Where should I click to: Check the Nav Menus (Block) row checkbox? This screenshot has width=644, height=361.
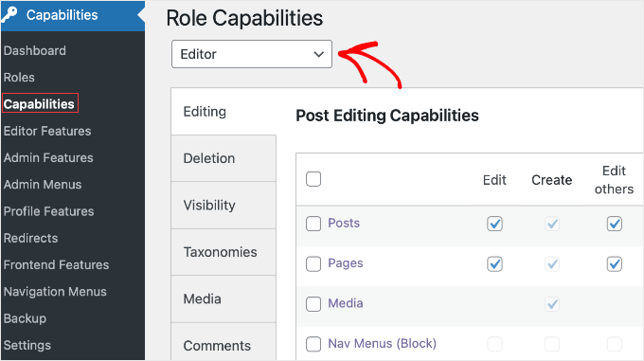[313, 344]
